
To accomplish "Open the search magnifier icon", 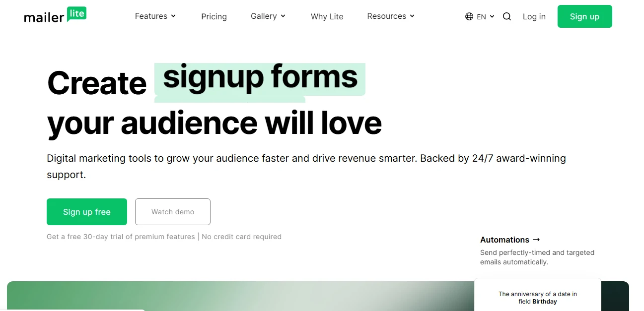I will [x=507, y=16].
